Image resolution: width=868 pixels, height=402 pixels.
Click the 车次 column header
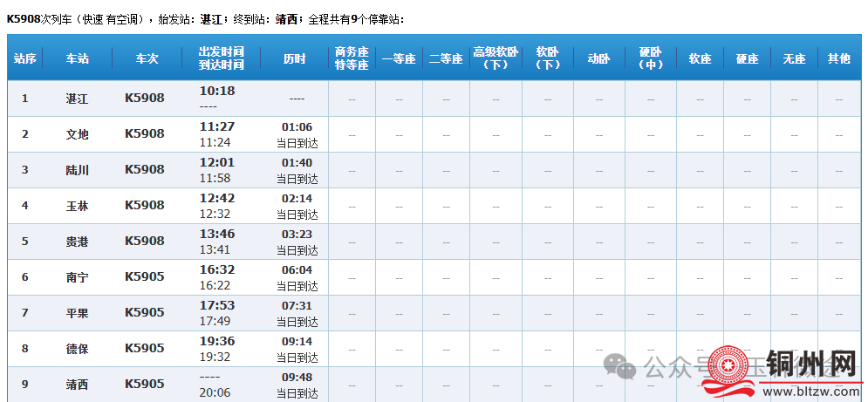click(147, 58)
